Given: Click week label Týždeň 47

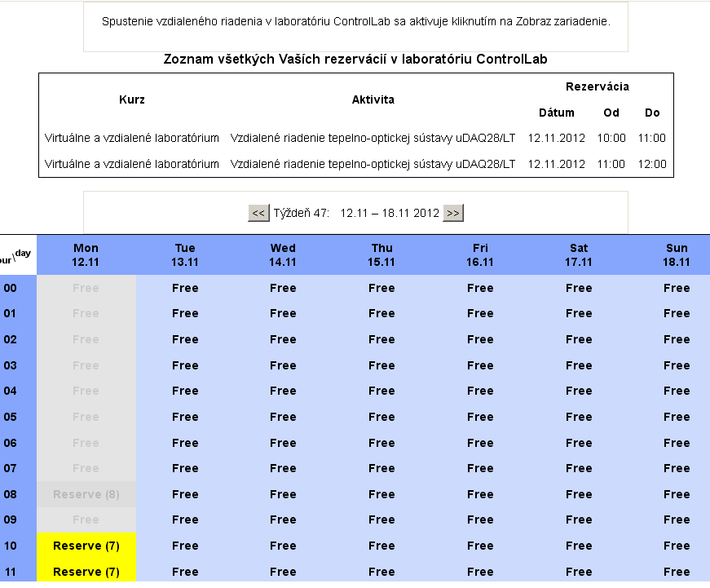Looking at the screenshot, I should tap(301, 213).
